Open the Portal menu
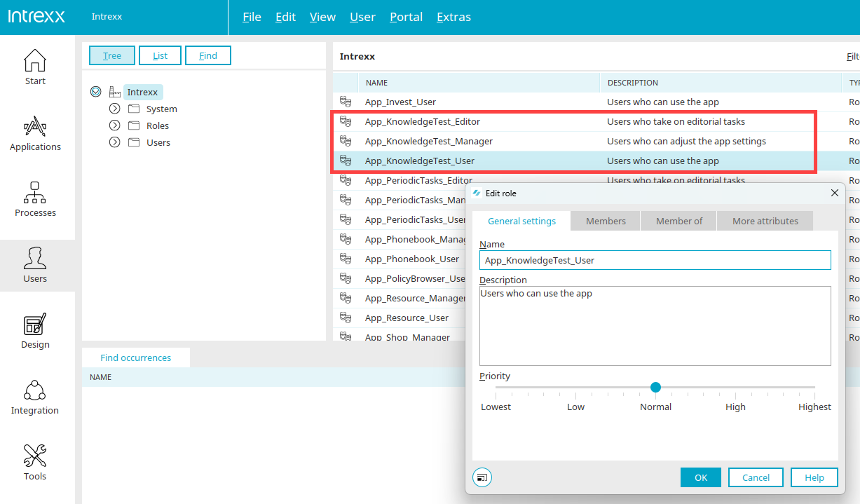This screenshot has height=504, width=860. [x=407, y=17]
